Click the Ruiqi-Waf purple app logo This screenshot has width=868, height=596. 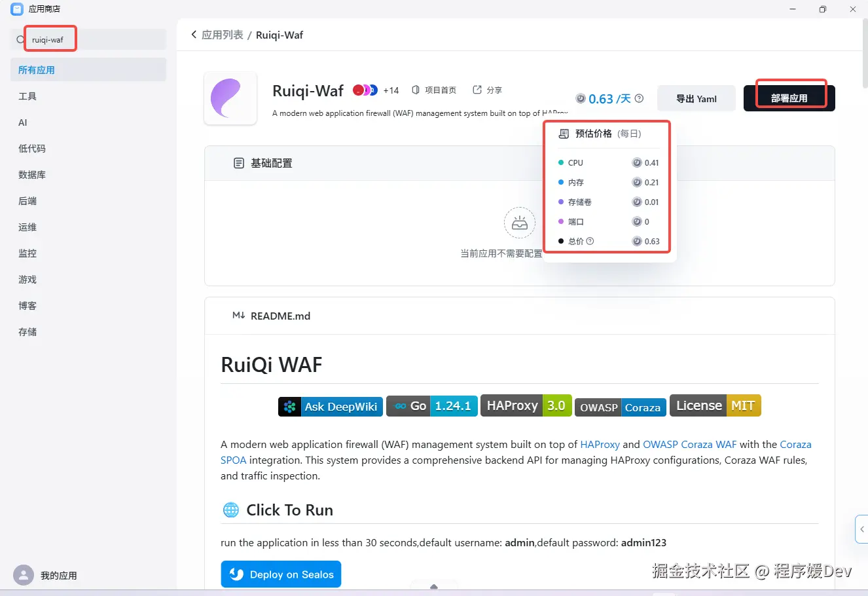(x=230, y=98)
